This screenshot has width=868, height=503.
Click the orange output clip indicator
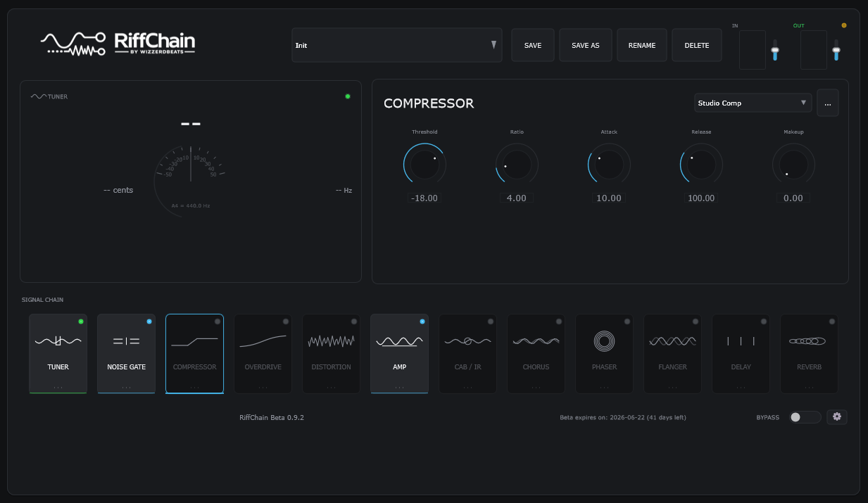pos(844,25)
